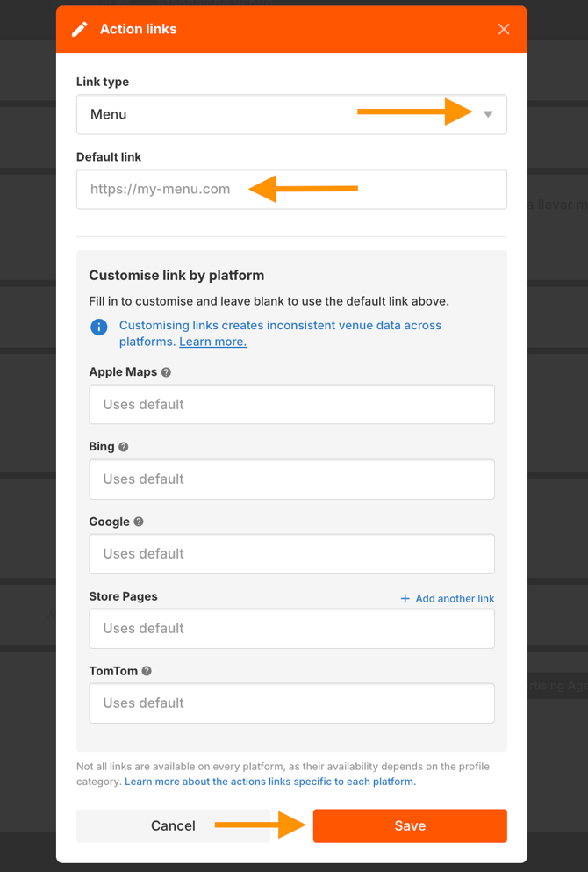Click the plus icon beside Add another link
This screenshot has height=872, width=588.
coord(405,598)
